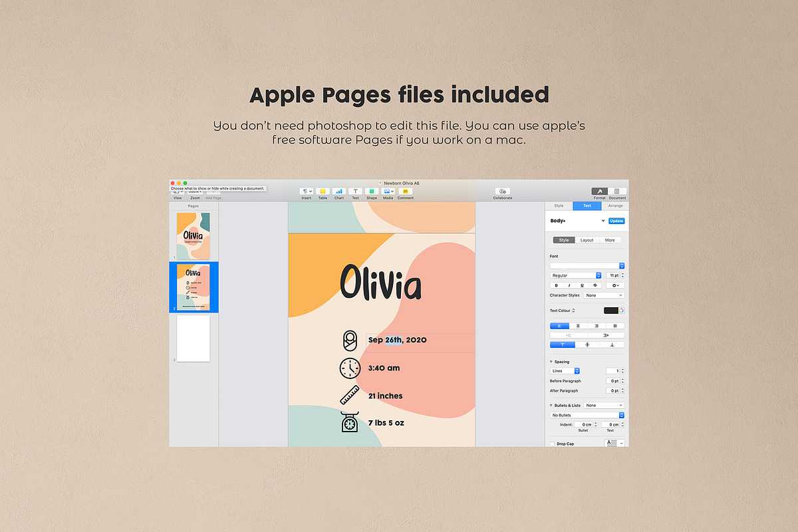Open Drop Cap style dropdown
Viewport: 798px width, 532px height.
tap(614, 444)
